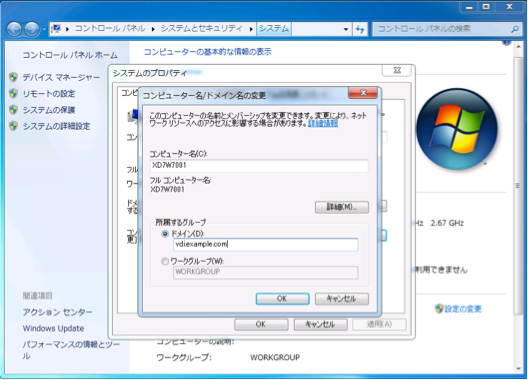Click the システム breadcrumb segment
This screenshot has width=528, height=380.
pos(274,29)
